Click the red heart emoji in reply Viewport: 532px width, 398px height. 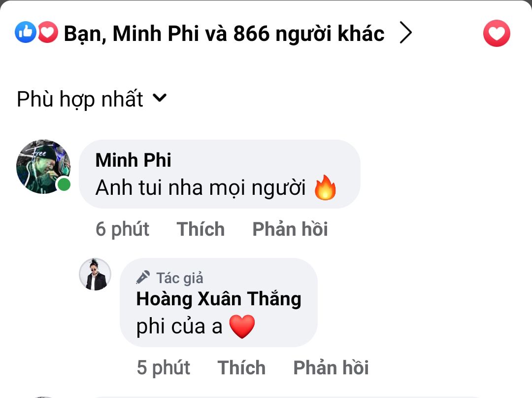[242, 326]
